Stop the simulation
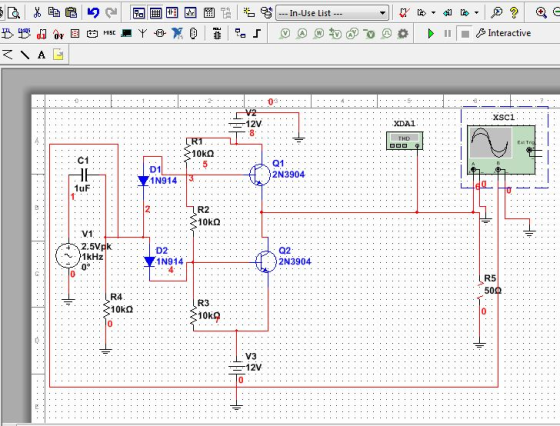This screenshot has width=560, height=426. tap(465, 34)
